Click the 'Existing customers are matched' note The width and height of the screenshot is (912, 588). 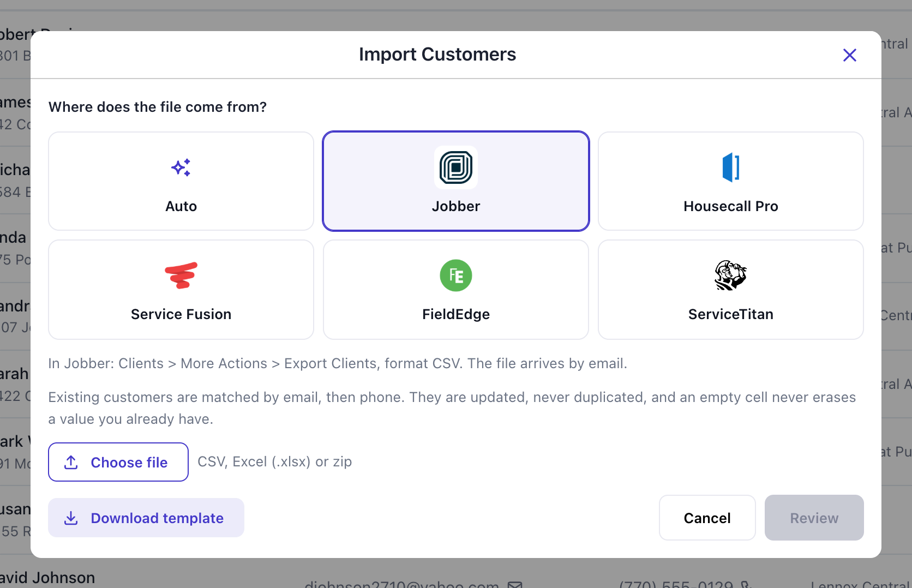(452, 408)
